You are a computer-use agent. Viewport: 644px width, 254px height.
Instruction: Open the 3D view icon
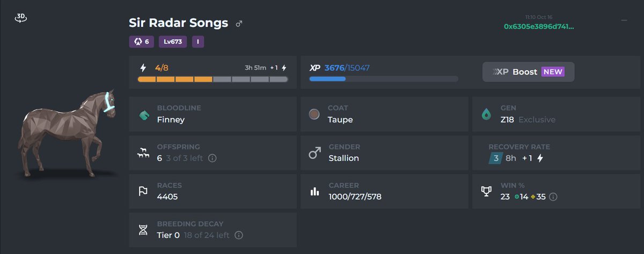(21, 18)
